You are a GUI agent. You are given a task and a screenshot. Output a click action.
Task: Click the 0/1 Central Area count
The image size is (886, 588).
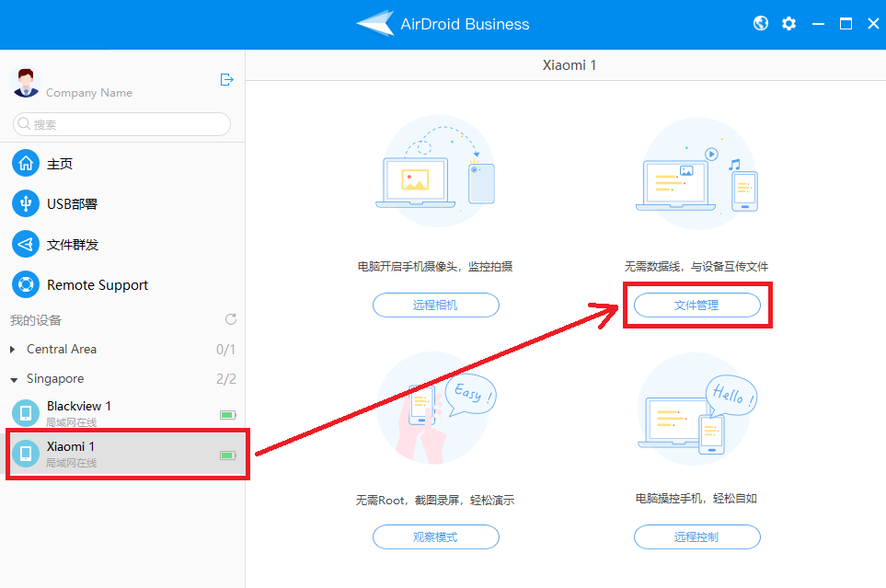(x=225, y=350)
